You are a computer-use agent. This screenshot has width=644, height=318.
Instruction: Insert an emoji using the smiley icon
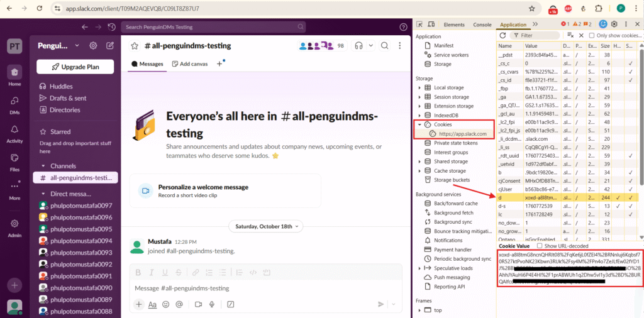166,304
